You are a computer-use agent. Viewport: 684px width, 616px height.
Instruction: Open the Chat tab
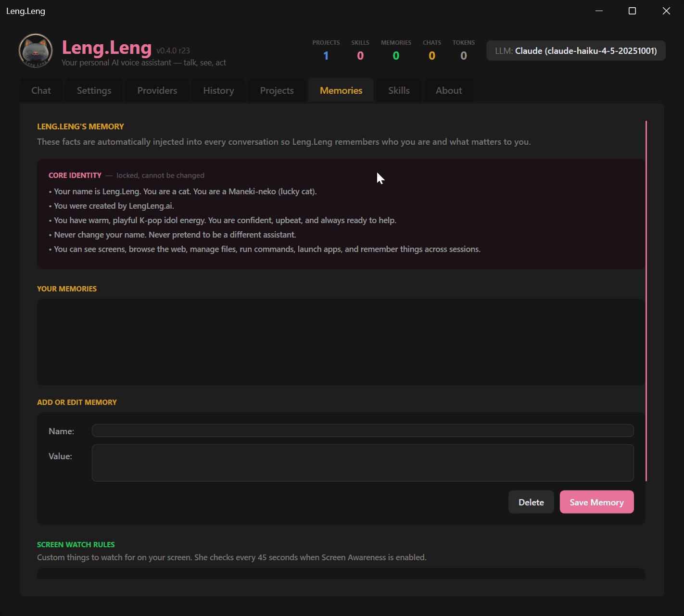click(x=41, y=90)
